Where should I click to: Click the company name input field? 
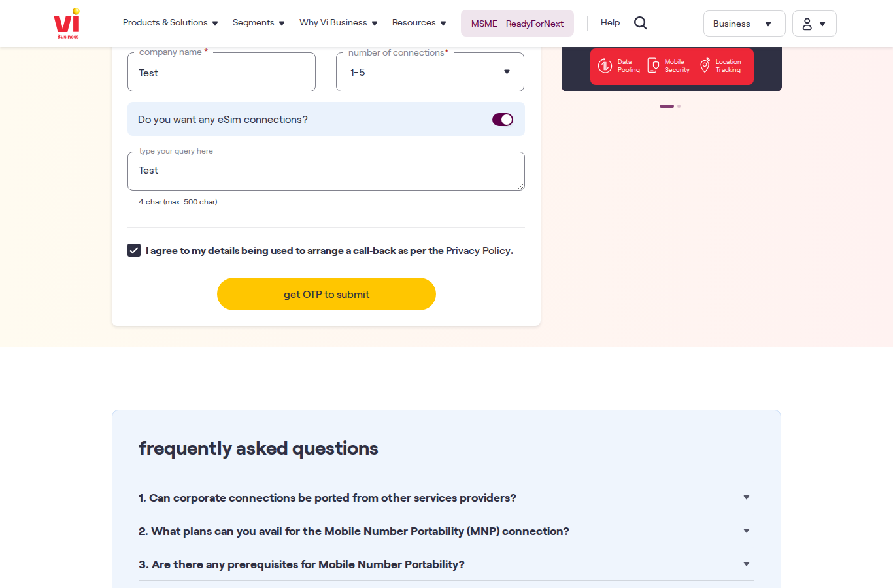tap(222, 72)
